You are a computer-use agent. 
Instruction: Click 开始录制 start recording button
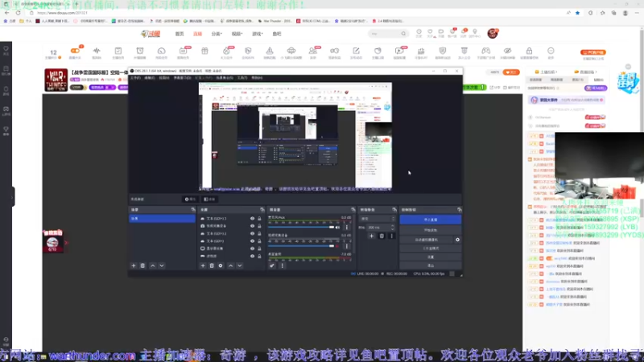(431, 230)
